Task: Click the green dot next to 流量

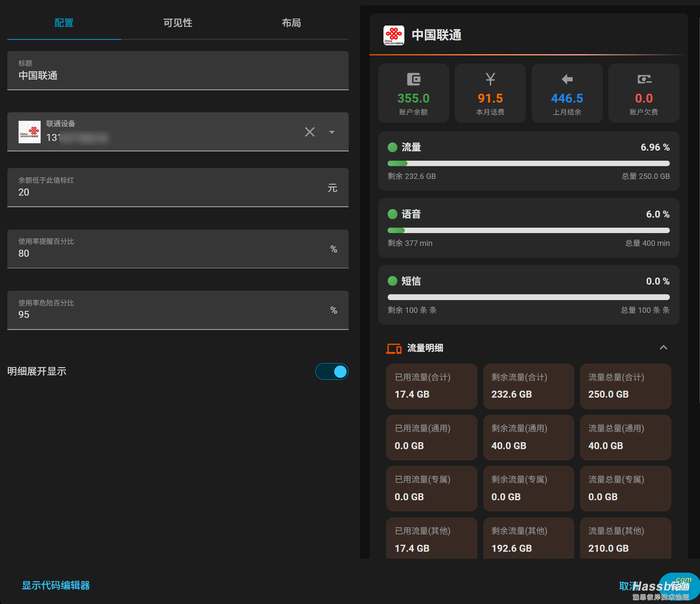Action: [x=392, y=148]
